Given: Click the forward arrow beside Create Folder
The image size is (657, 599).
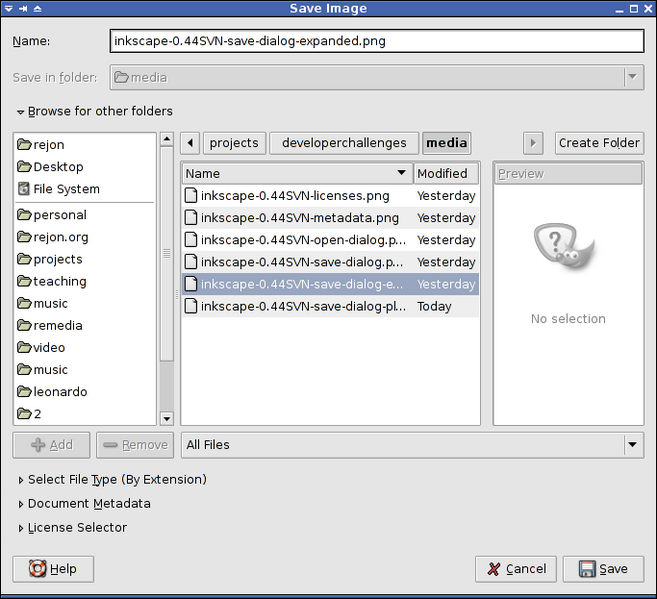Looking at the screenshot, I should (x=534, y=143).
